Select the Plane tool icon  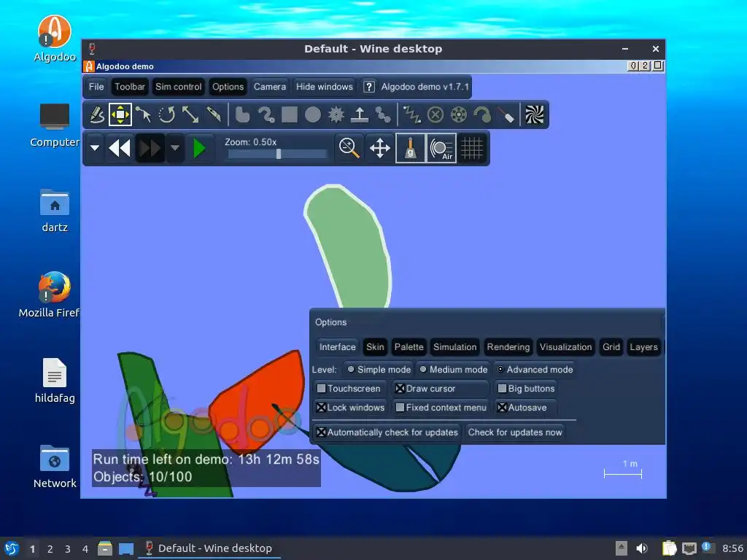pyautogui.click(x=359, y=114)
